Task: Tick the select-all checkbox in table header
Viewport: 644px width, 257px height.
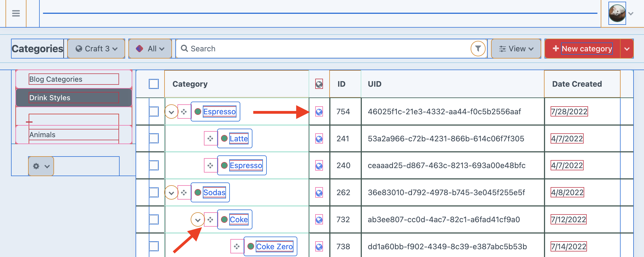Action: click(154, 84)
